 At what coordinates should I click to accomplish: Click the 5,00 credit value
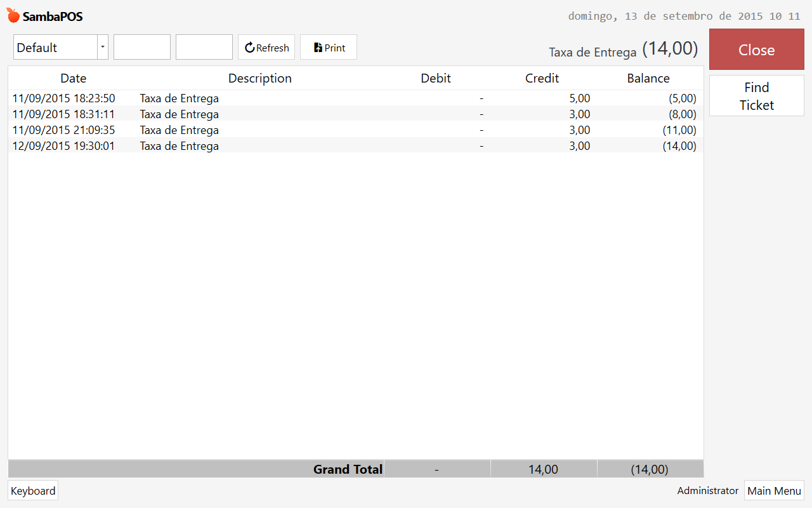click(580, 98)
